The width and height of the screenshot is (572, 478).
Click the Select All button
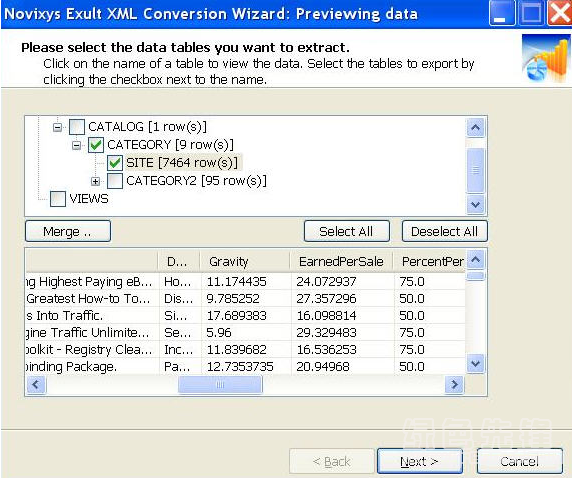tap(347, 231)
